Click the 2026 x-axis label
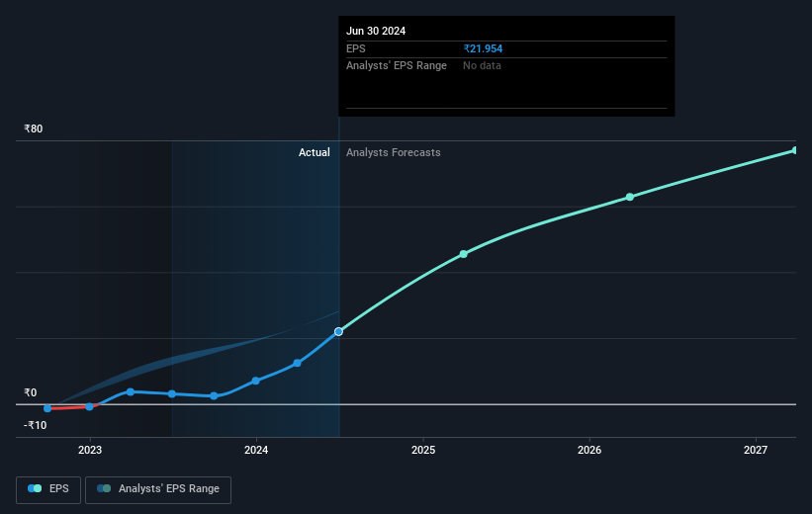The height and width of the screenshot is (514, 812). click(x=589, y=450)
